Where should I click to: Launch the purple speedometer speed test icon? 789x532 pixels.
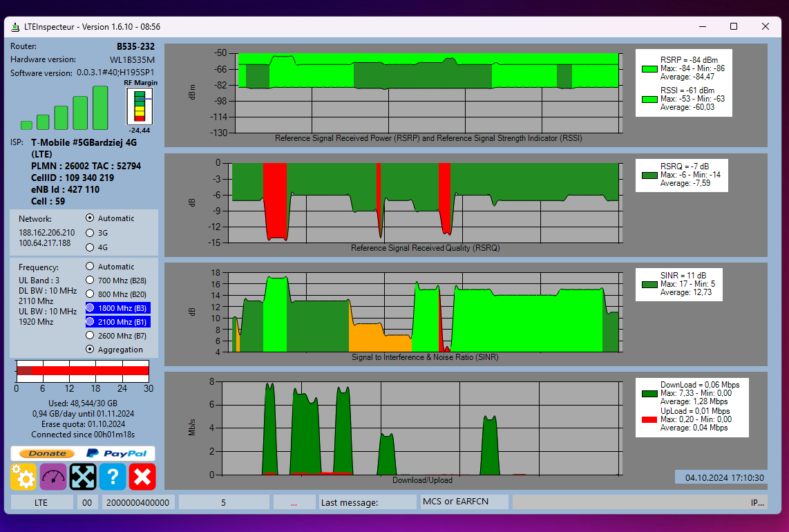click(53, 477)
